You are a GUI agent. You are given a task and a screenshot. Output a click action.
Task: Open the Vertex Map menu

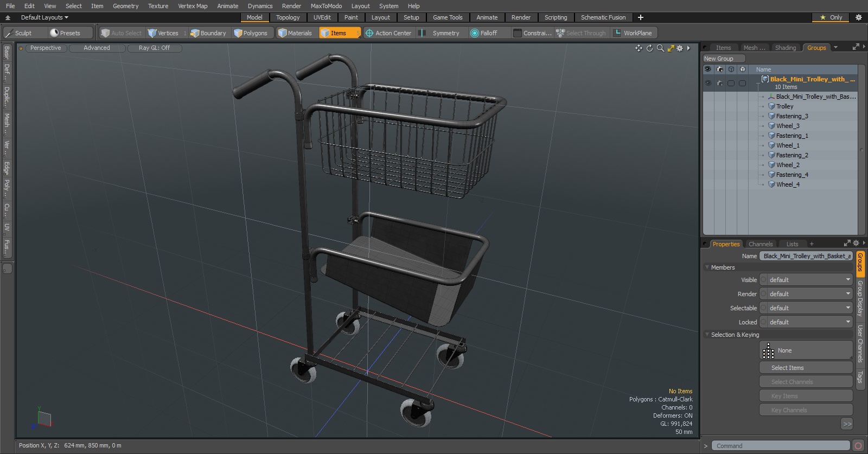tap(193, 6)
